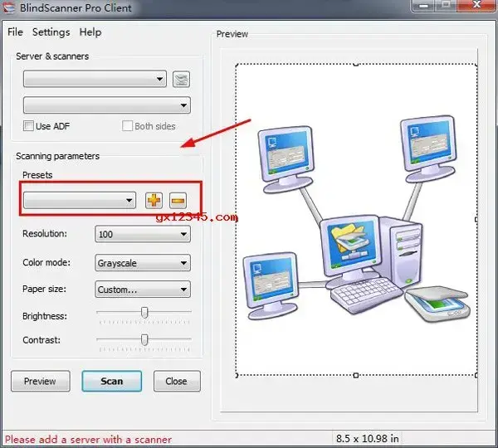The height and width of the screenshot is (448, 498).
Task: Enable the Use ADF checkbox
Action: click(x=28, y=126)
